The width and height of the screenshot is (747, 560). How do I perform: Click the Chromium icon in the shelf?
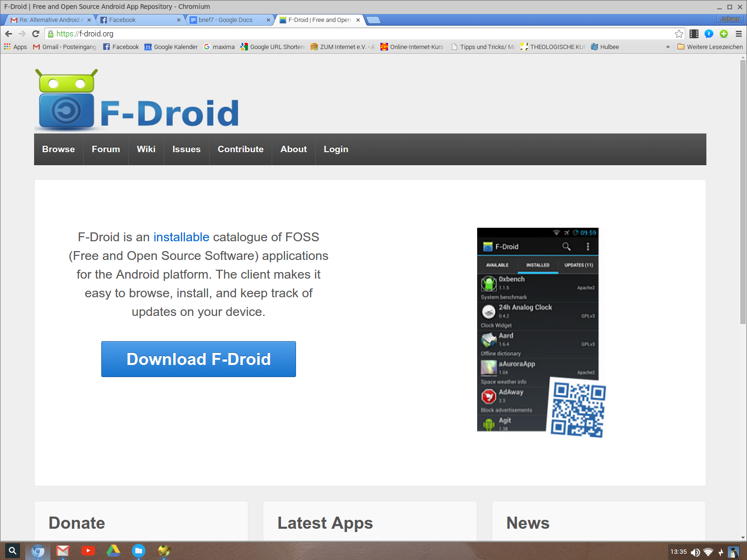[38, 551]
